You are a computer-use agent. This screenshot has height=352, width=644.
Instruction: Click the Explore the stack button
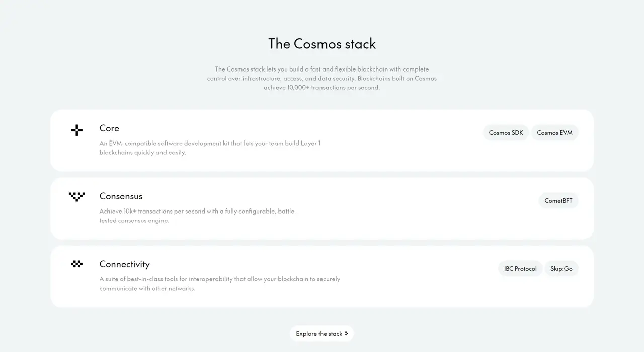pos(321,333)
